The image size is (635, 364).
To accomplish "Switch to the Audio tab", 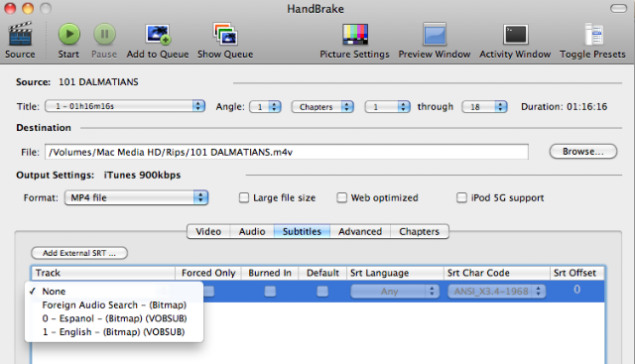I will (252, 231).
